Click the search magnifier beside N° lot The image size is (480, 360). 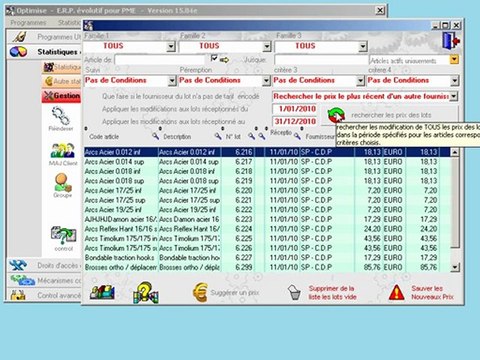[x=251, y=136]
